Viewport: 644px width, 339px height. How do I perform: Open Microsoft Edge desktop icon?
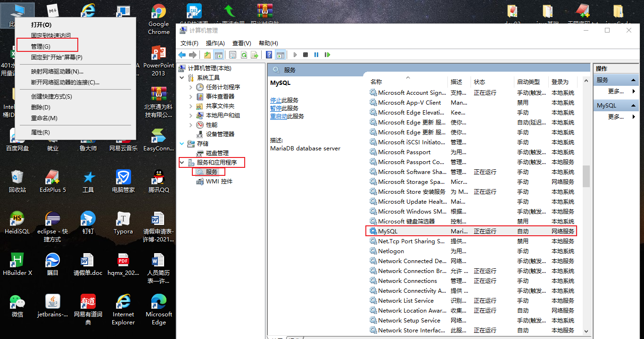(158, 309)
